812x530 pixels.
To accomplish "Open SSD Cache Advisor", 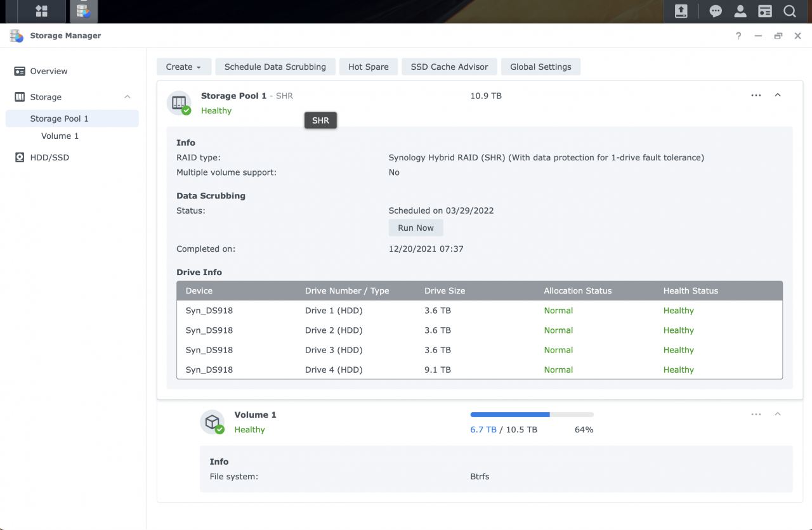I will point(449,67).
